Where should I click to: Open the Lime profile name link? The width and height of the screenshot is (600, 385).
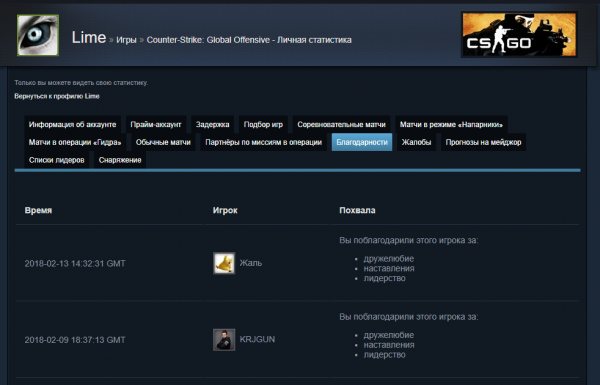pyautogui.click(x=89, y=38)
